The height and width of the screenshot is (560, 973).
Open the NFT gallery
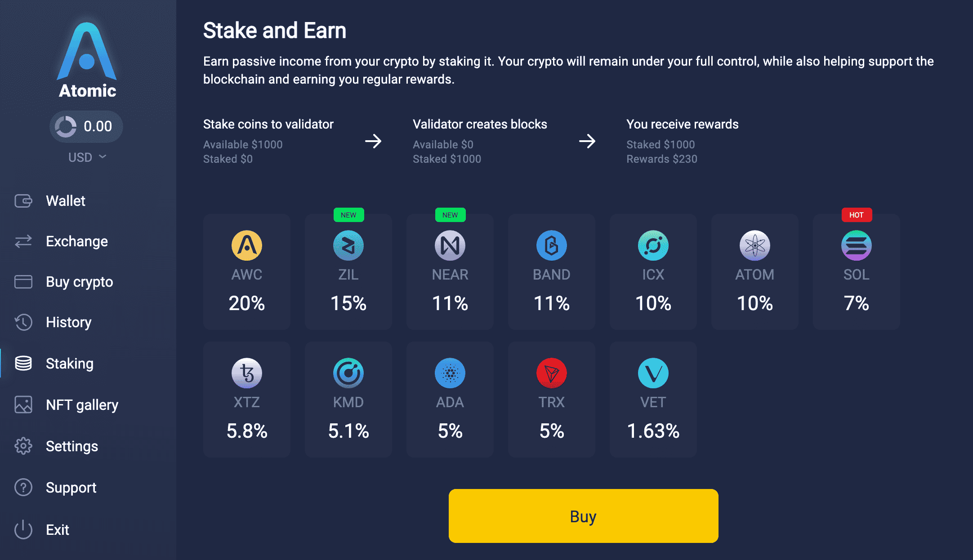point(82,405)
